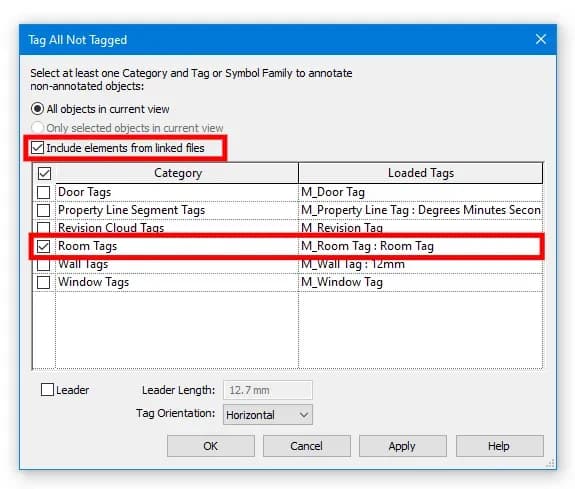The height and width of the screenshot is (489, 575).
Task: Open M_Wall Tag : 12mm cell
Action: [420, 264]
